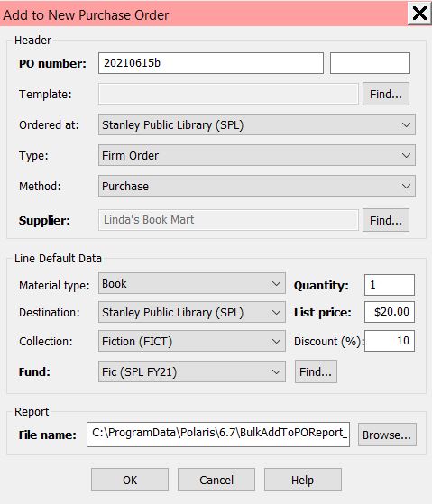Click the Header group title

pos(32,41)
